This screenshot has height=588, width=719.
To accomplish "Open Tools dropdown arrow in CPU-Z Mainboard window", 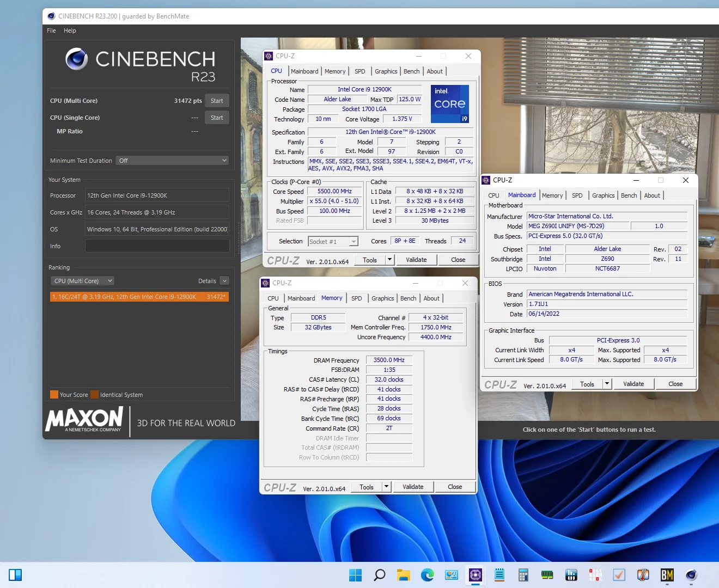I will point(607,384).
